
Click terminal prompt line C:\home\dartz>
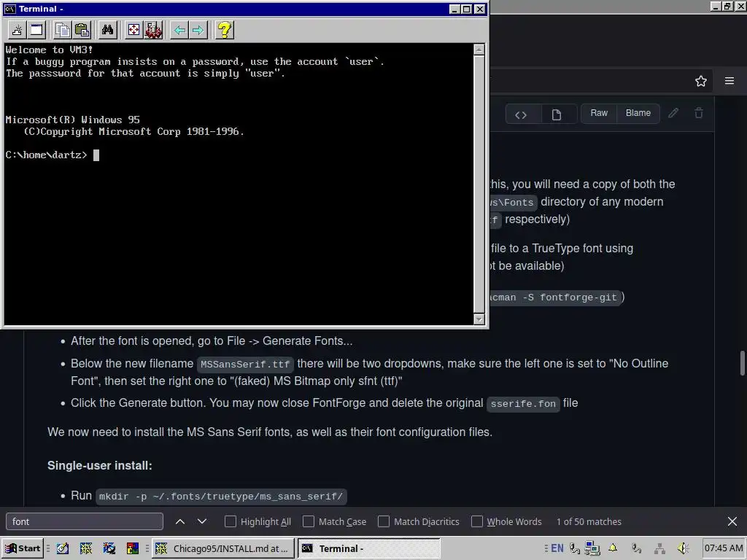tap(46, 155)
